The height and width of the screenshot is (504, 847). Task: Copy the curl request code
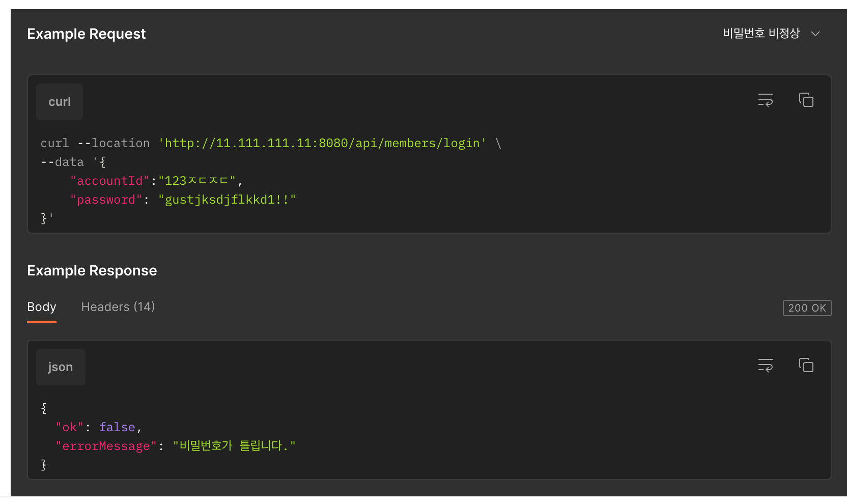pos(806,100)
